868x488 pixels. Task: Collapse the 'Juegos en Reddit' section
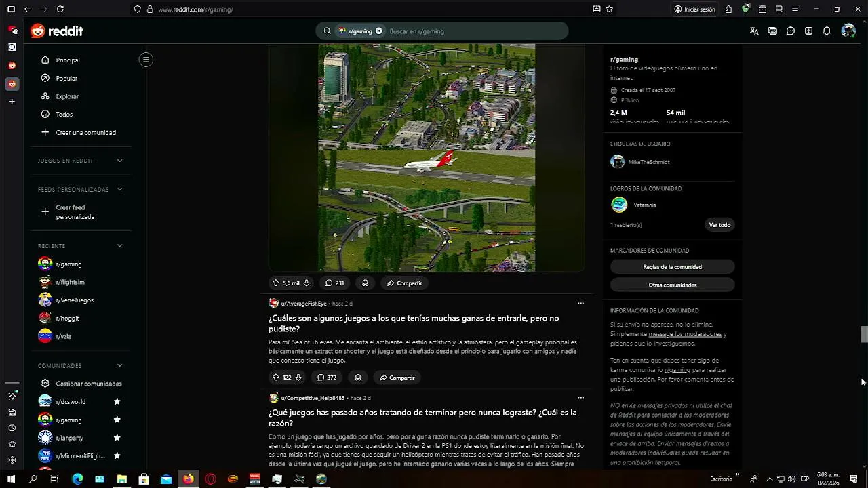[x=119, y=161]
